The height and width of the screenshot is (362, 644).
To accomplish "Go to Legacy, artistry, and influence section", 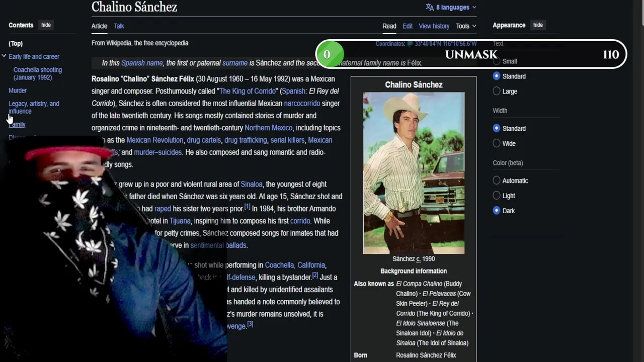I will 34,107.
